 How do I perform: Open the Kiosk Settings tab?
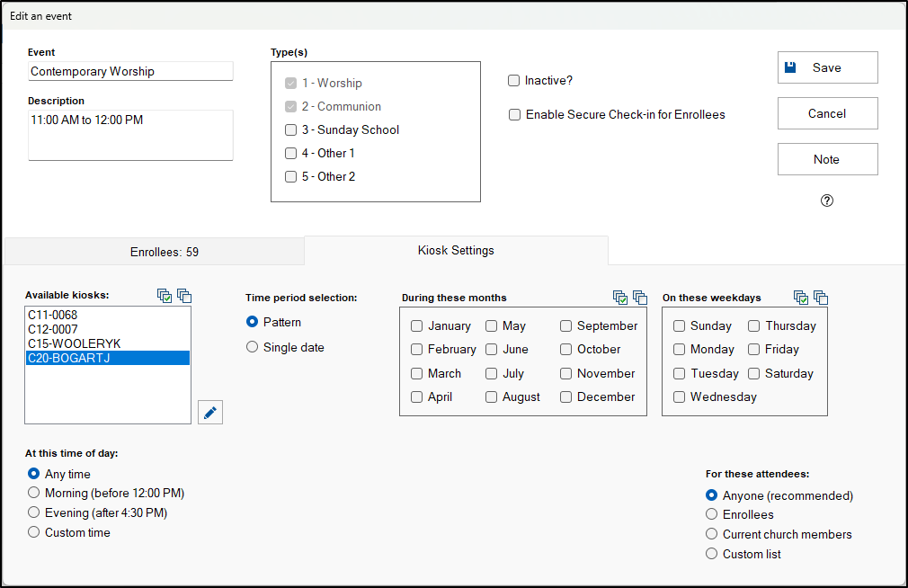tap(456, 251)
